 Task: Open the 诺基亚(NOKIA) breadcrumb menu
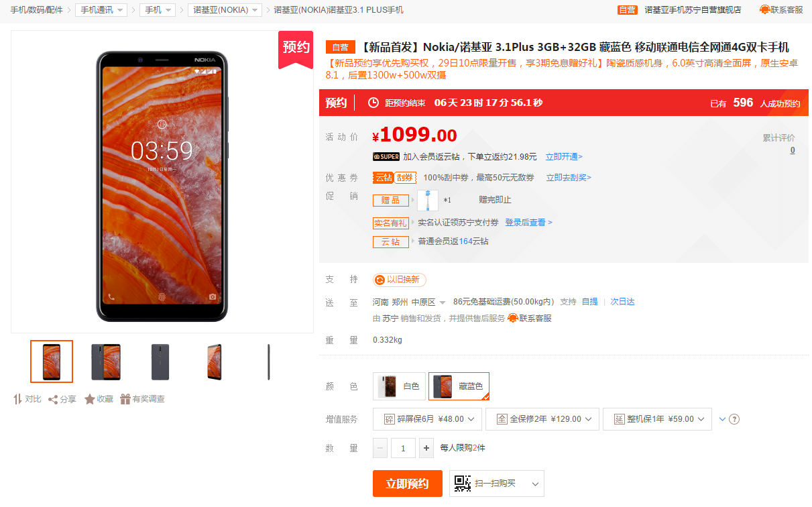tap(224, 10)
